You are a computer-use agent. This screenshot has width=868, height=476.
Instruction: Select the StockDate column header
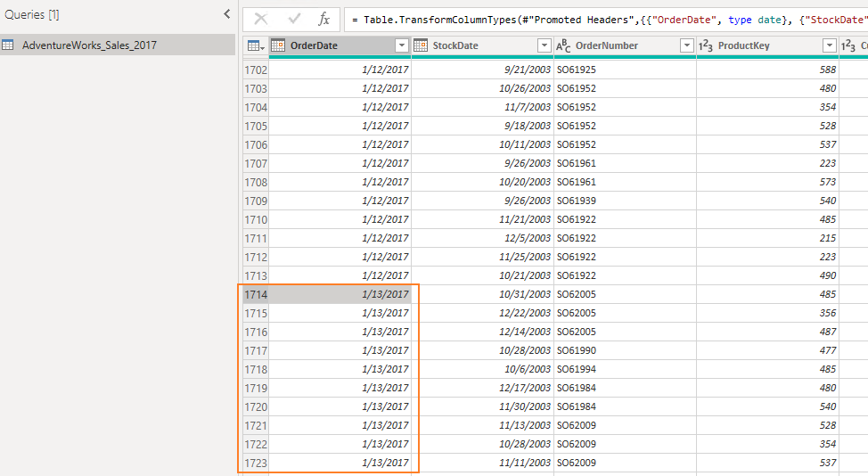tap(483, 45)
